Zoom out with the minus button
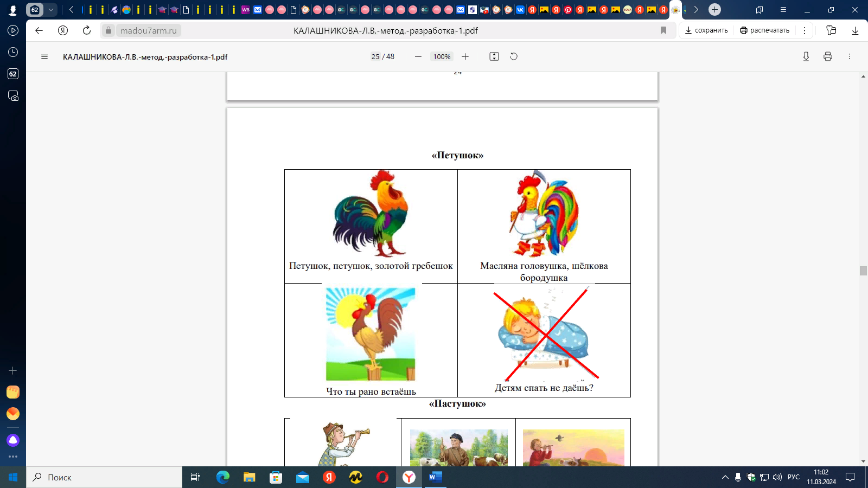868x488 pixels. pos(418,56)
